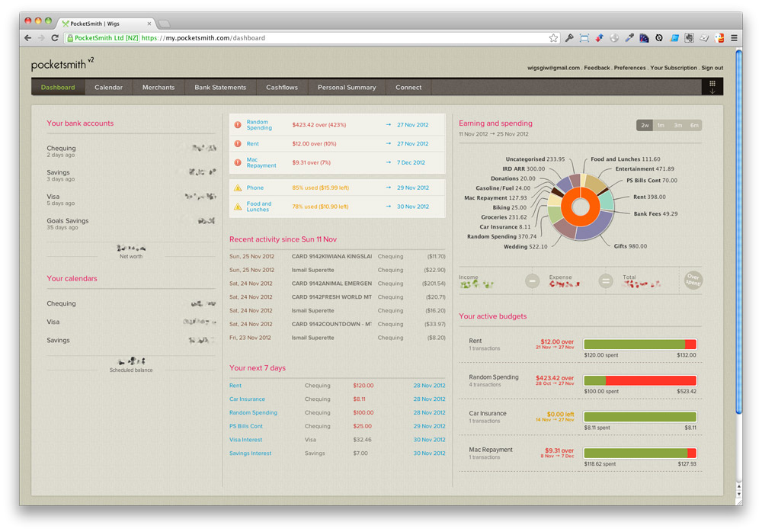Click the yellow warning icon next to Phone

coord(238,187)
